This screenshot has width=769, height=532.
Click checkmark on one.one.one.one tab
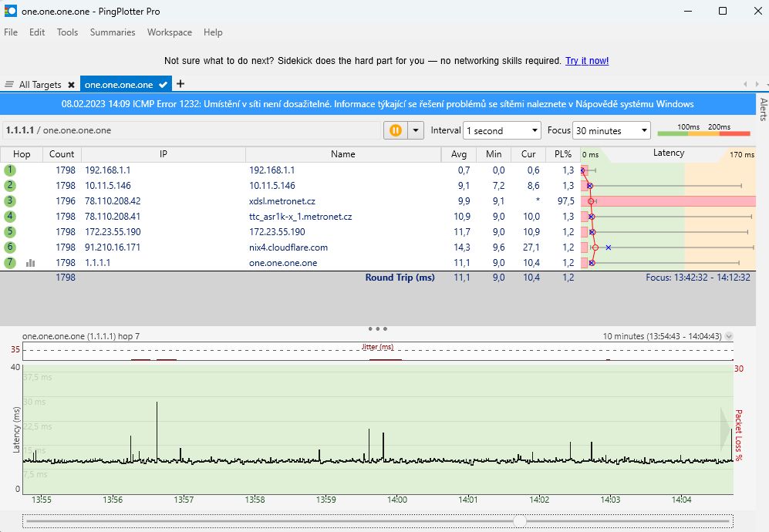coord(163,85)
